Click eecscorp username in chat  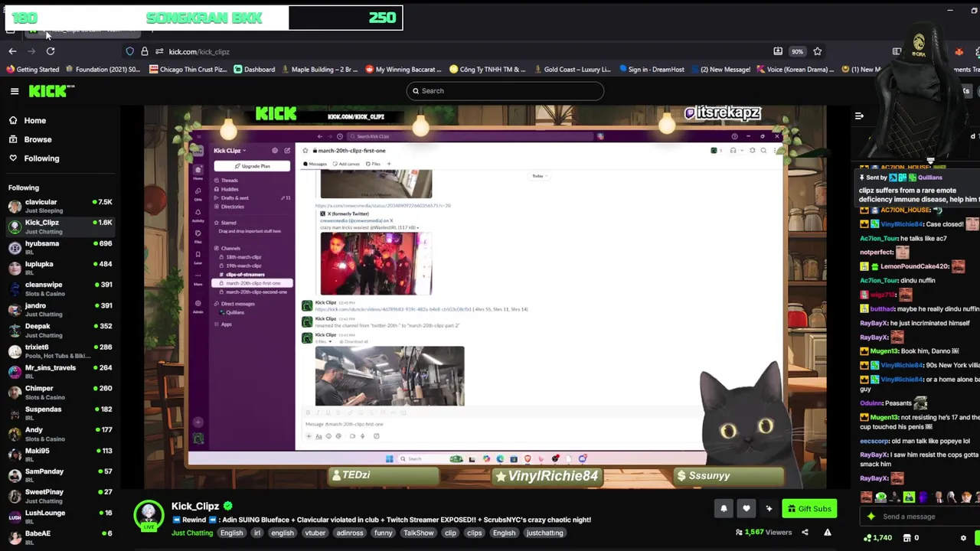pyautogui.click(x=874, y=442)
